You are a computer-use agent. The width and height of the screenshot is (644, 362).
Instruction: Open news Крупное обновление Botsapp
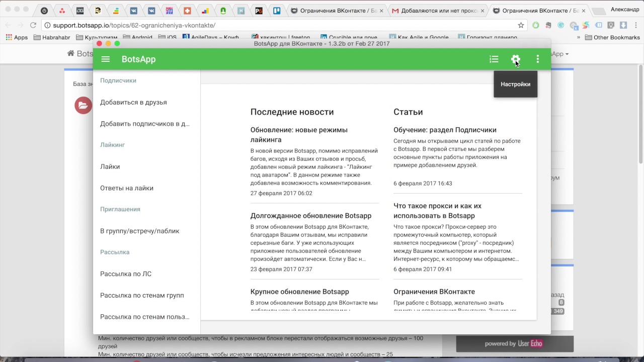click(x=300, y=292)
